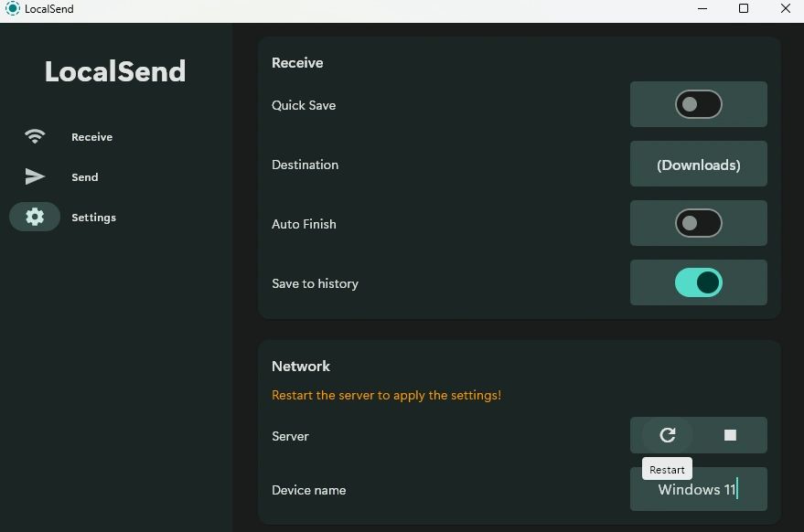Open the Receive tab label in sidebar
This screenshot has width=804, height=532.
pyautogui.click(x=91, y=137)
